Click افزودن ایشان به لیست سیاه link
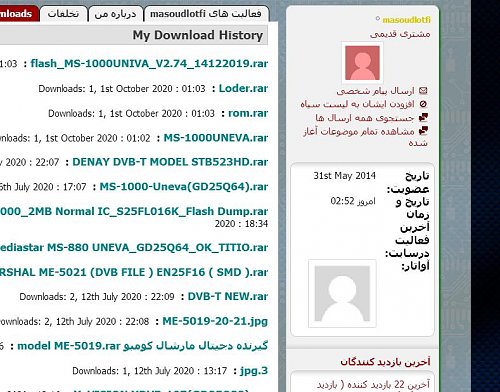 [357, 104]
